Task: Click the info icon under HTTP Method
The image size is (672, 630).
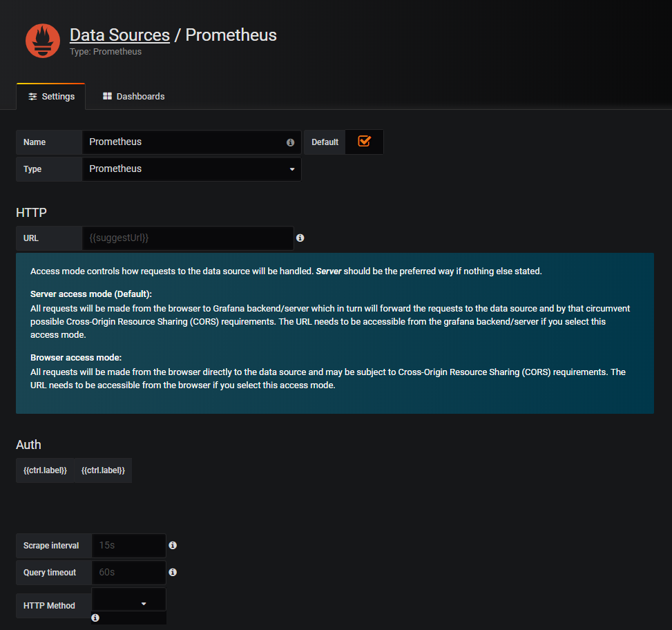Action: (x=95, y=618)
